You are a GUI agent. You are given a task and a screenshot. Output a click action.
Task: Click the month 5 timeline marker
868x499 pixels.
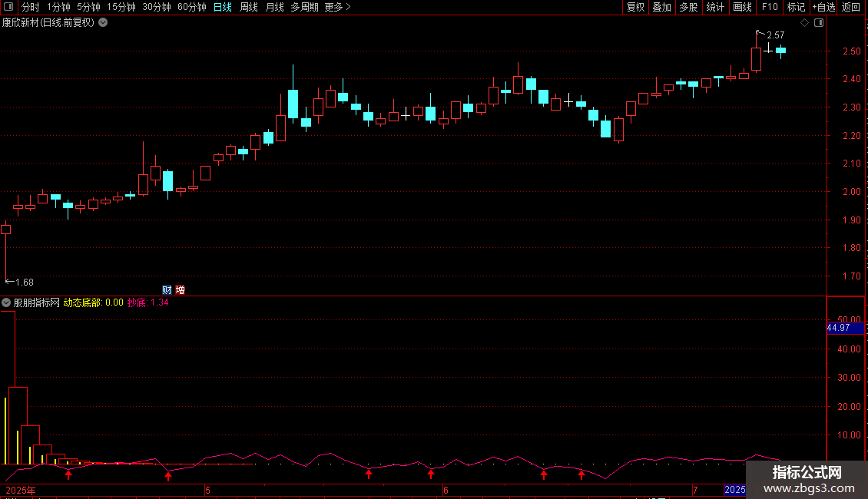coord(207,490)
